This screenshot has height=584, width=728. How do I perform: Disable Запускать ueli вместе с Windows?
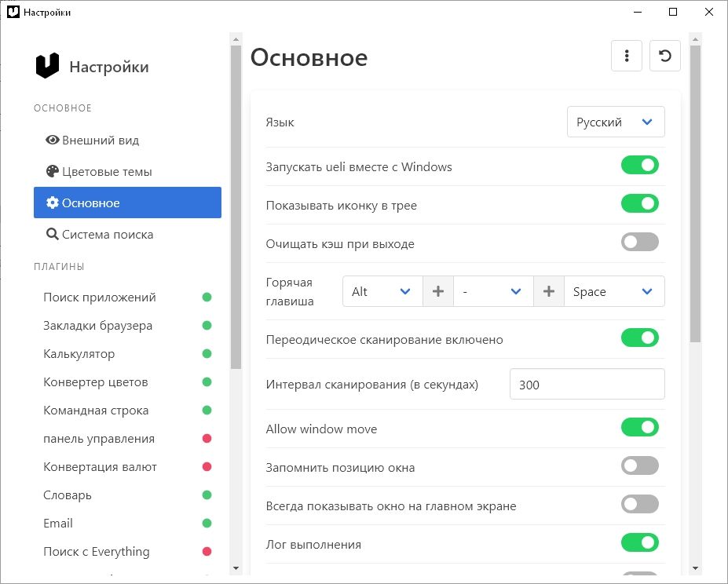click(x=640, y=166)
